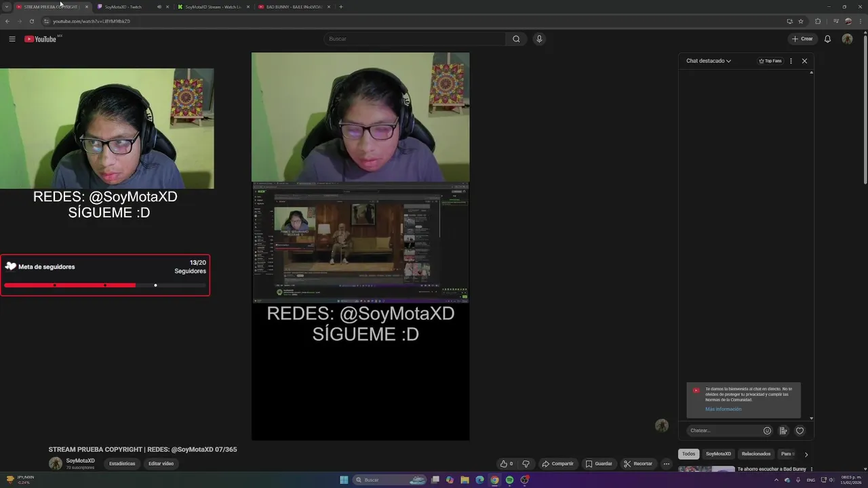Open OBS Studio from the taskbar
Screen dimensions: 868x488
[x=524, y=480]
